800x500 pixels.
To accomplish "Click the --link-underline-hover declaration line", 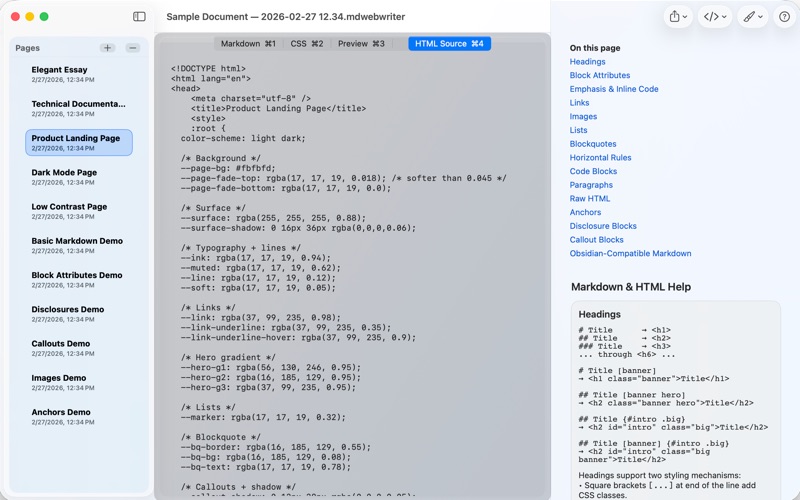I will 298,338.
